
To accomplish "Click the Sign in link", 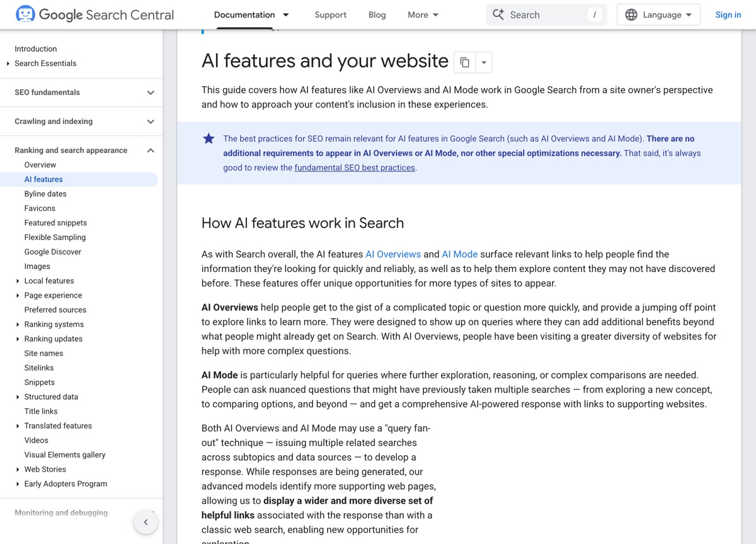I will 728,14.
